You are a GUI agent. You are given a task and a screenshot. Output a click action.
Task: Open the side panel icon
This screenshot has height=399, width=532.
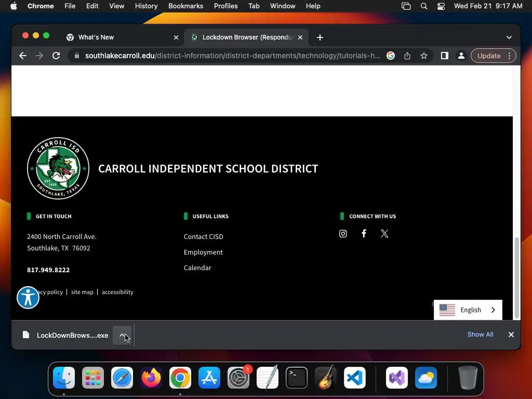tap(445, 56)
